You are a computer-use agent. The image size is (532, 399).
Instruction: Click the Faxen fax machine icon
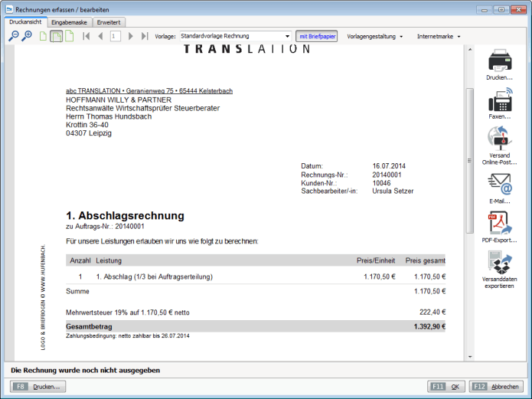point(500,100)
